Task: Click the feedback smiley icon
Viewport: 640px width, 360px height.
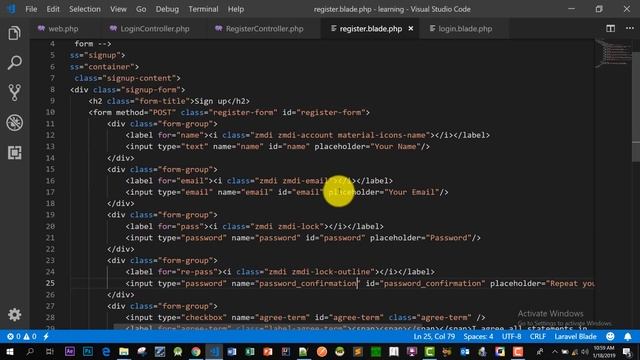Action: coord(610,336)
